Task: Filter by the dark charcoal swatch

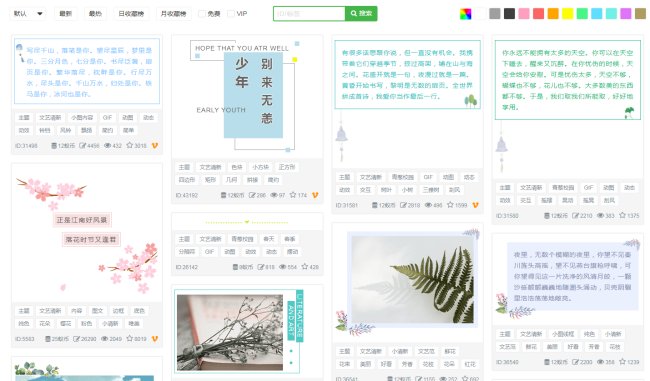Action: tap(509, 14)
